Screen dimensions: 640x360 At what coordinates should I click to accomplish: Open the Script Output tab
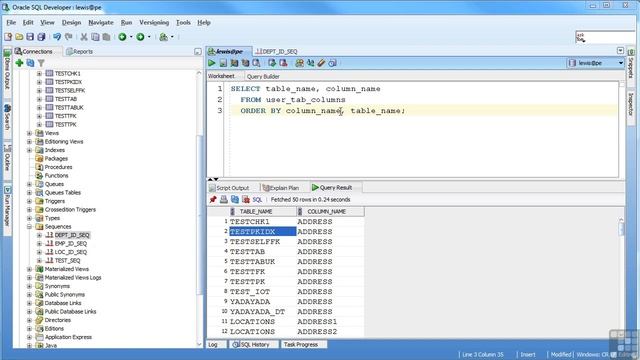229,188
